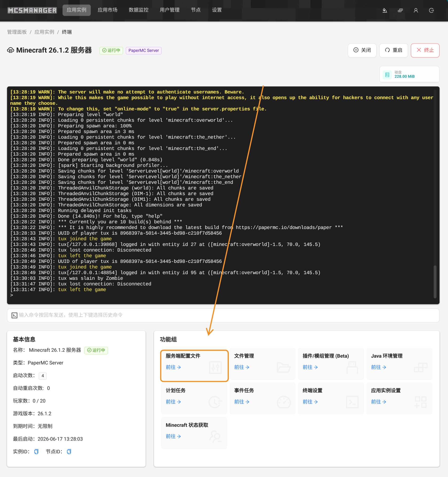Screen dimensions: 448x477
Task: Click the PaperMC Server tag
Action: click(143, 50)
